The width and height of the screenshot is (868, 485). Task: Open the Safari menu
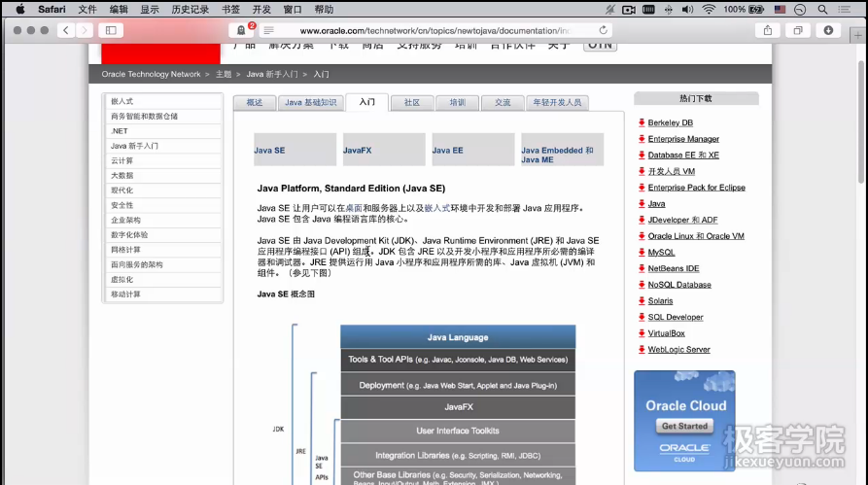pyautogui.click(x=52, y=10)
